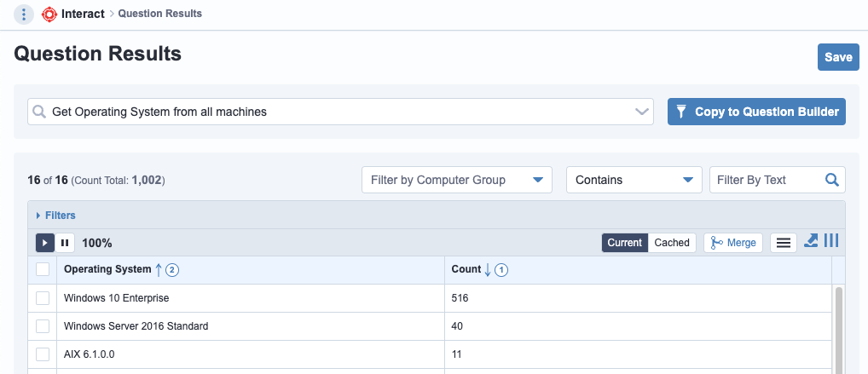Open the column chooser icon

pyautogui.click(x=831, y=240)
